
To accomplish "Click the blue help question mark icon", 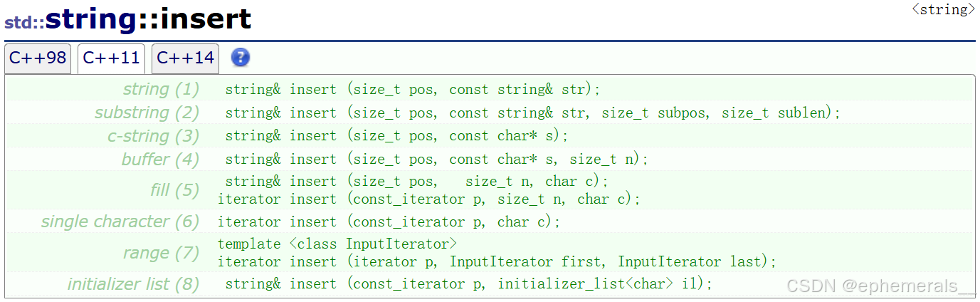I will (241, 58).
